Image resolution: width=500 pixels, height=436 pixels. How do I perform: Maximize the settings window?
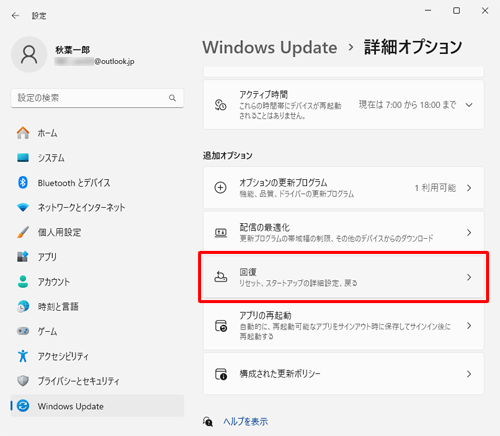(x=456, y=11)
